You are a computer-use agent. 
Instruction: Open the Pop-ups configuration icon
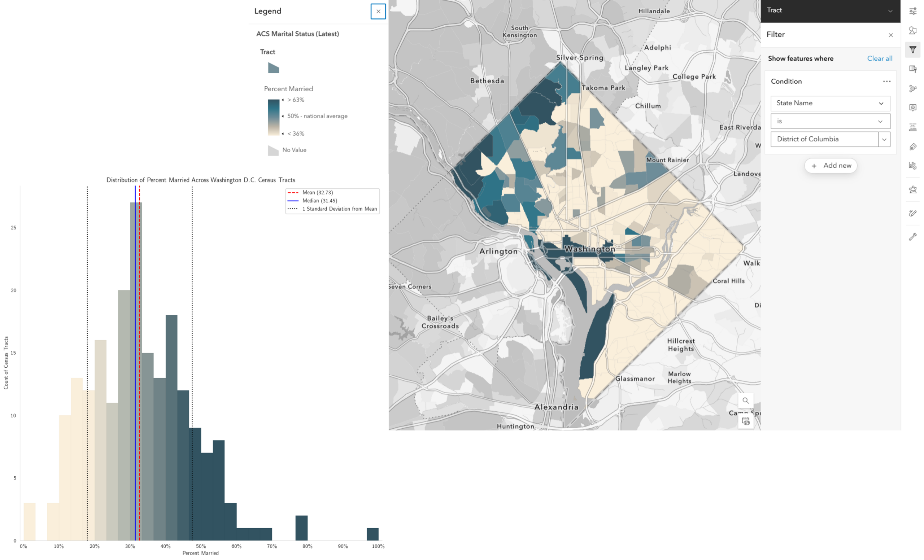pyautogui.click(x=912, y=108)
